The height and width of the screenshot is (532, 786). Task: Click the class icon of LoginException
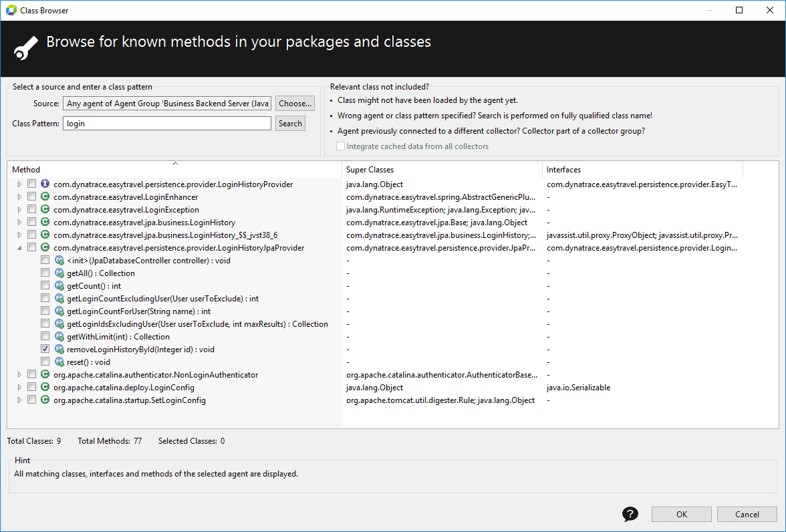click(45, 209)
